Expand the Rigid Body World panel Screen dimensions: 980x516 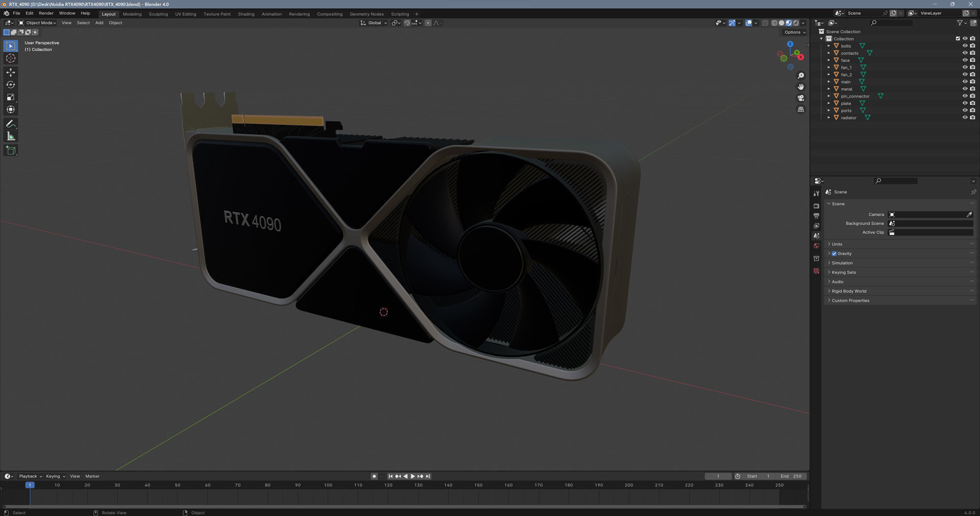click(899, 291)
